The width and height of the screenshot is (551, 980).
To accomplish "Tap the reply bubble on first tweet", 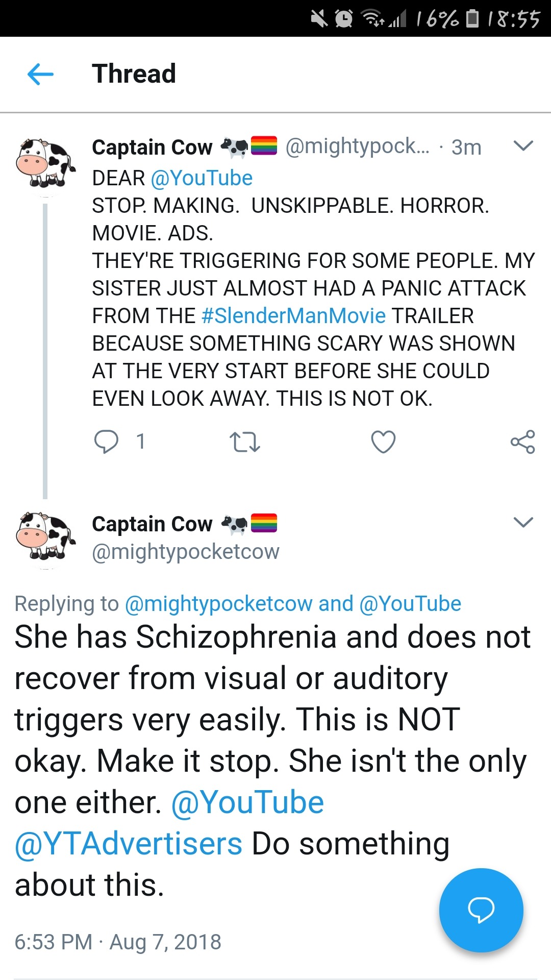I will point(106,442).
